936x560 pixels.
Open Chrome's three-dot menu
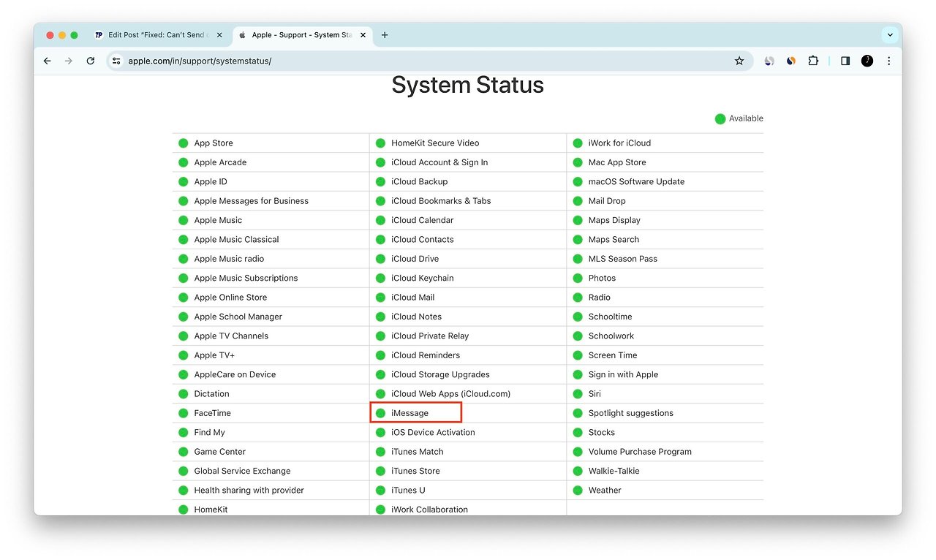coord(889,61)
